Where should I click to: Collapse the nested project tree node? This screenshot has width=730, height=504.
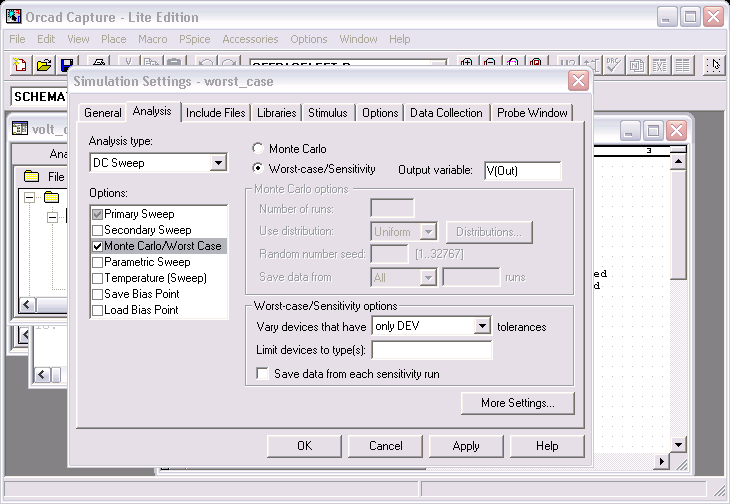[x=53, y=217]
